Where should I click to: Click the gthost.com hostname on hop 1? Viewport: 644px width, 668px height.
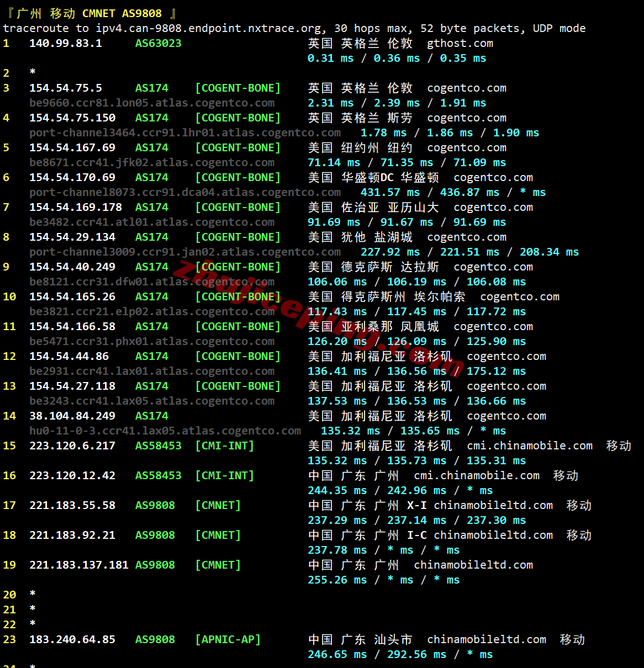(x=460, y=43)
